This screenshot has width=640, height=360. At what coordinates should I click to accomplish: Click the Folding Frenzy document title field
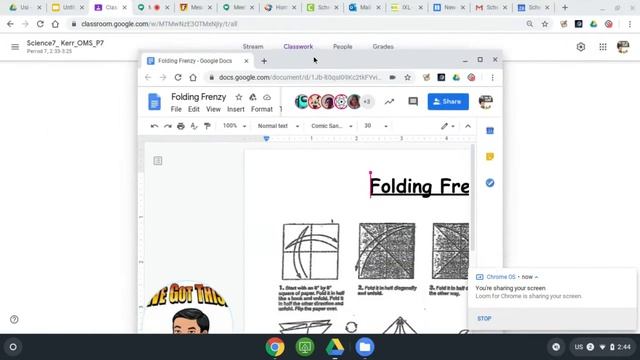pyautogui.click(x=198, y=97)
